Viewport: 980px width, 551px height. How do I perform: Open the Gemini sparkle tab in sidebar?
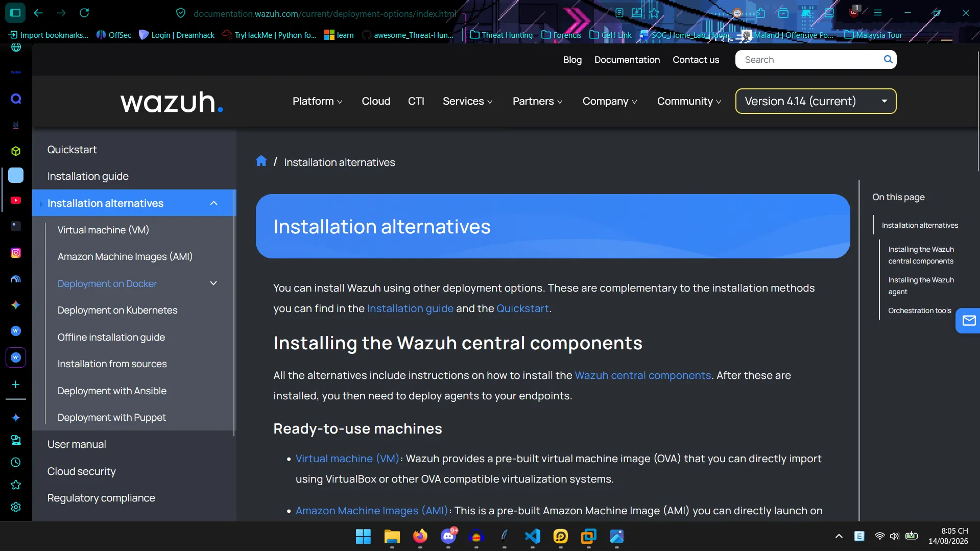16,305
